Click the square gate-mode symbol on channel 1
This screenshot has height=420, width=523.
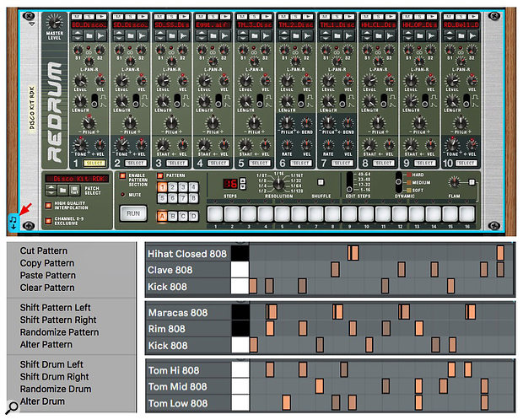(104, 97)
